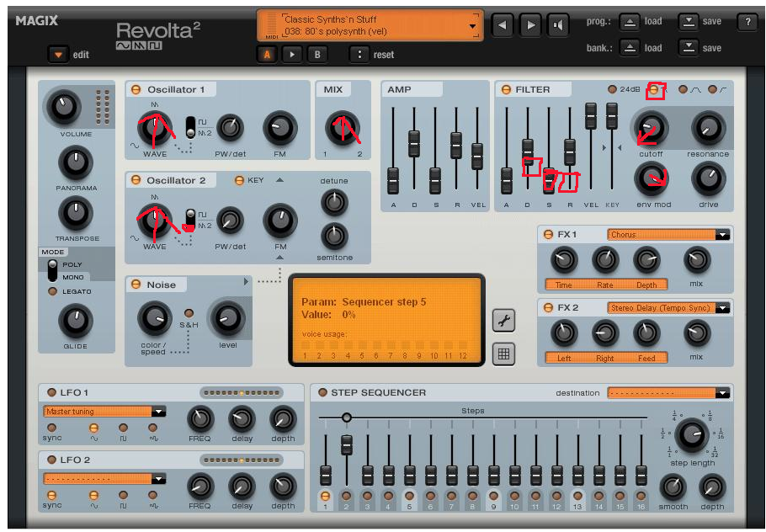
Task: Toggle sequencer step 13 button
Action: 577,497
